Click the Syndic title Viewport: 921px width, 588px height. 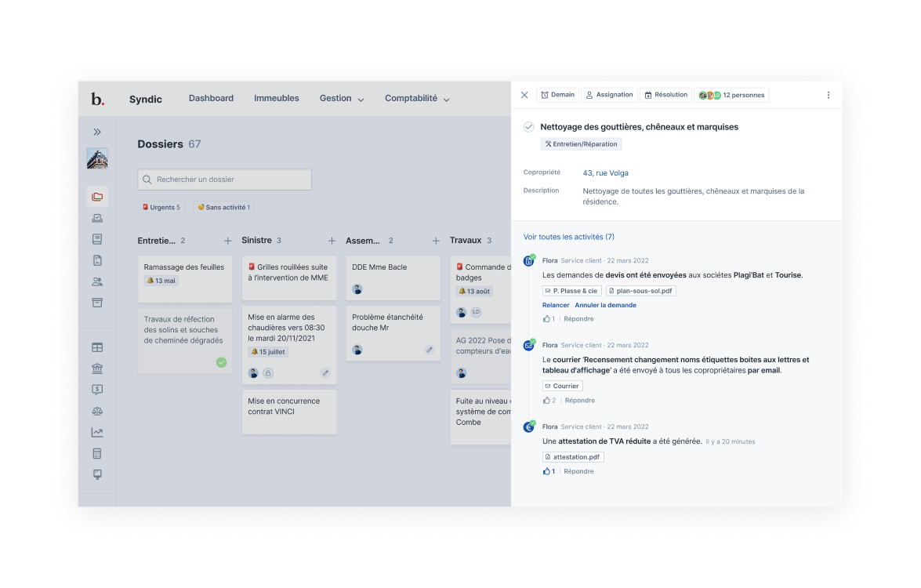pos(146,100)
